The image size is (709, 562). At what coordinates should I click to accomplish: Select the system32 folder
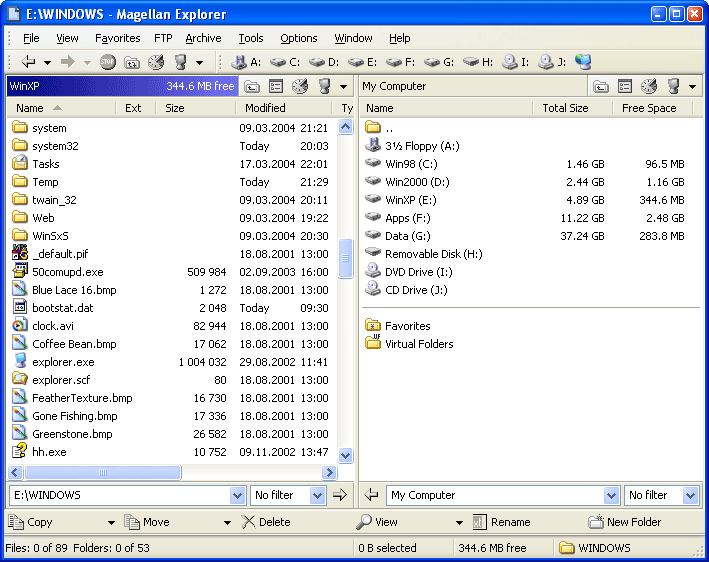pyautogui.click(x=55, y=146)
